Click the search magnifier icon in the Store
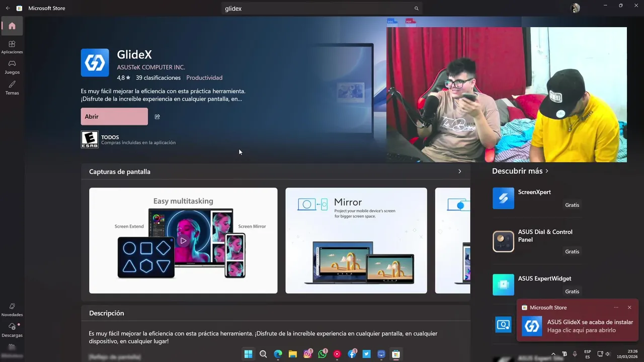Screen dimensions: 644x362 pos(416,9)
